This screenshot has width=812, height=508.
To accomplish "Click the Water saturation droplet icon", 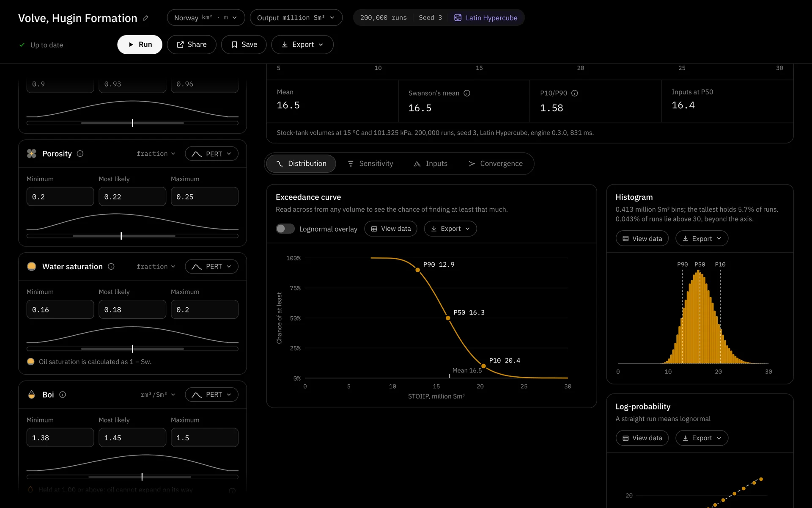I will point(32,266).
